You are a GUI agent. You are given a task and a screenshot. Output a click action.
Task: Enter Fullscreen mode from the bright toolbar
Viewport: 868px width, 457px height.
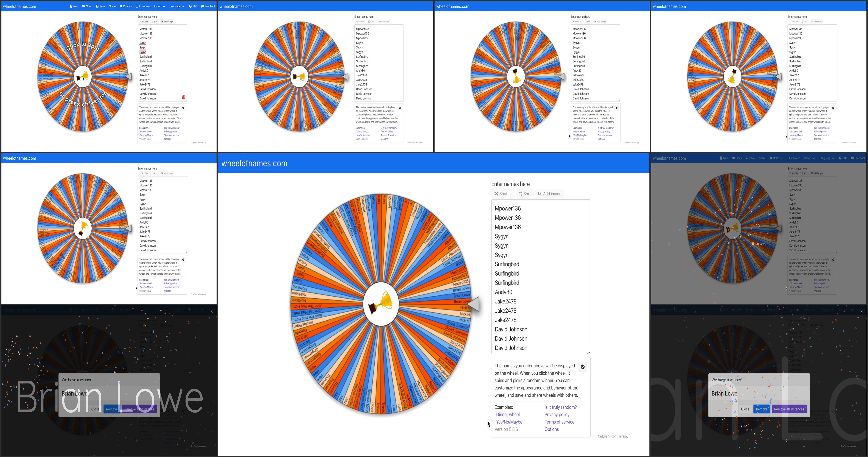[x=143, y=6]
